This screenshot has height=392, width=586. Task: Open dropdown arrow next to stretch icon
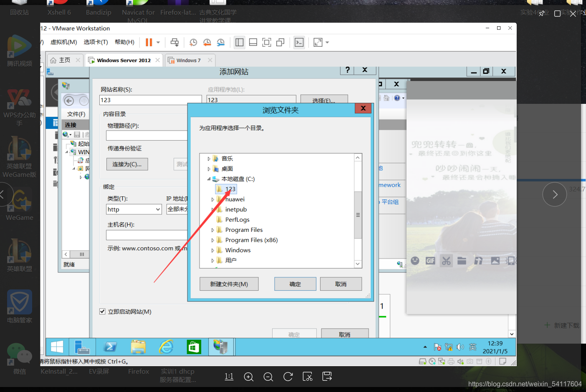[327, 42]
